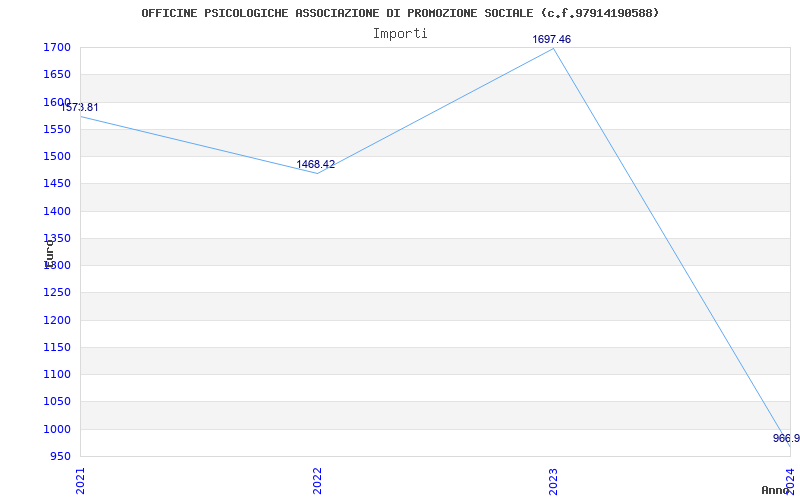Select the 966.9 data label

[786, 438]
